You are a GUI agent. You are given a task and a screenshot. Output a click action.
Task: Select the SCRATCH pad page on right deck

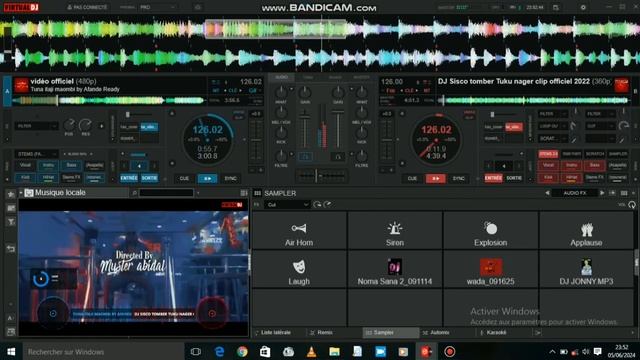click(x=595, y=154)
